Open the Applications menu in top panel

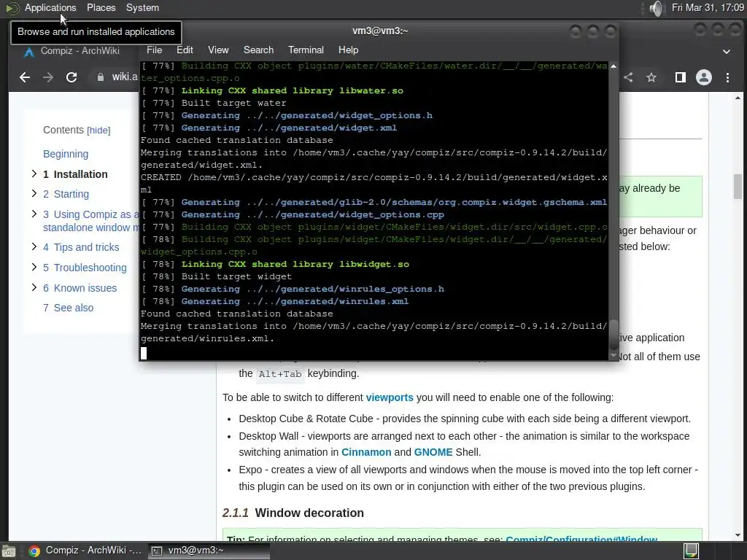click(50, 7)
